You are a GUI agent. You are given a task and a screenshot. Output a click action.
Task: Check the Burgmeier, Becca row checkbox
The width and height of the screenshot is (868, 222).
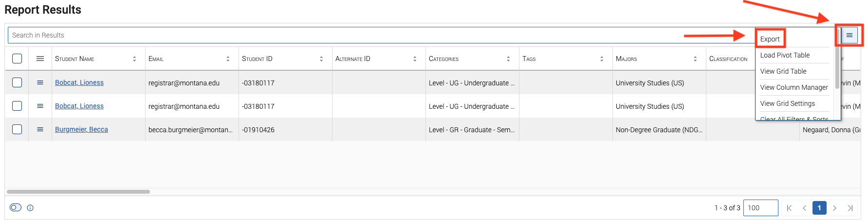17,129
